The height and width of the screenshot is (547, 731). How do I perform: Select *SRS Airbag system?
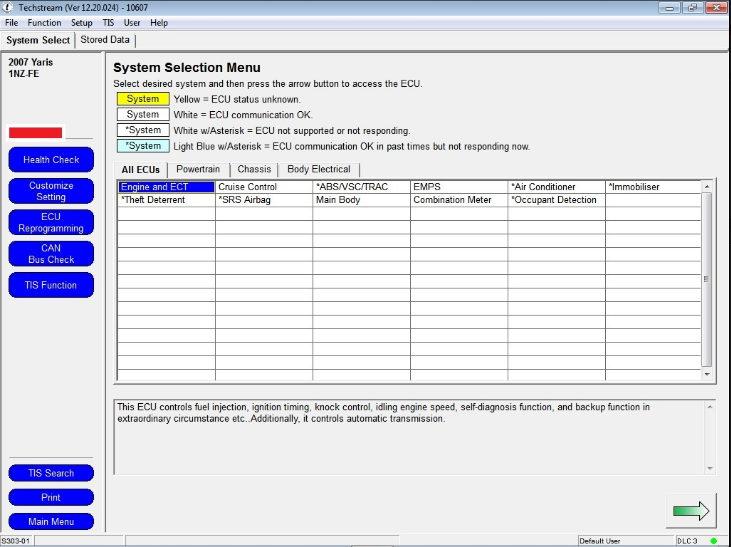point(264,200)
